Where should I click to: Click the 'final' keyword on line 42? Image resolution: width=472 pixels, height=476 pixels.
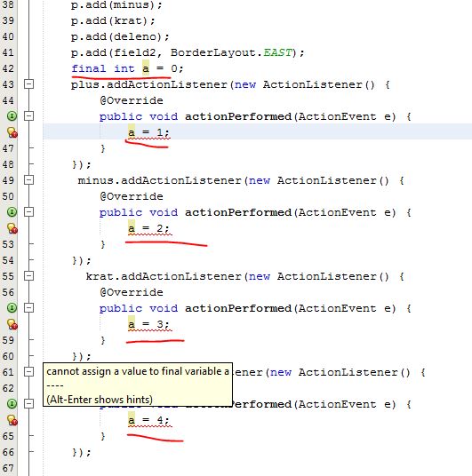click(x=89, y=68)
